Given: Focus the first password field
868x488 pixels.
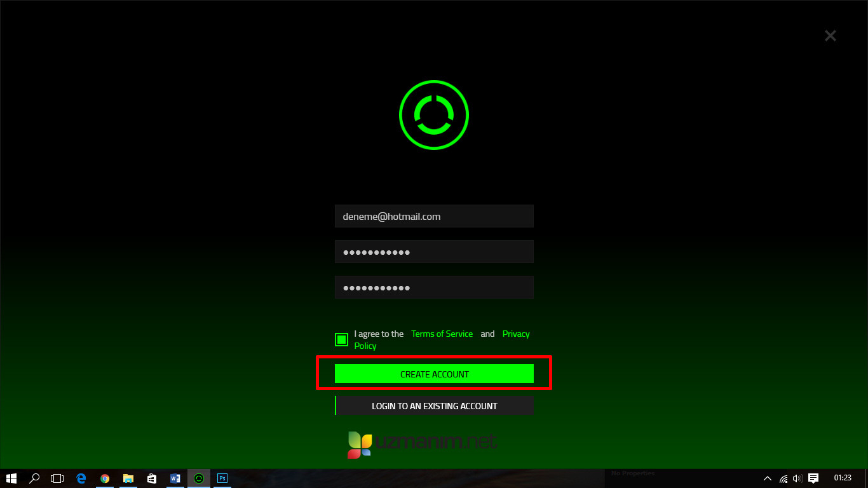Looking at the screenshot, I should (x=434, y=252).
